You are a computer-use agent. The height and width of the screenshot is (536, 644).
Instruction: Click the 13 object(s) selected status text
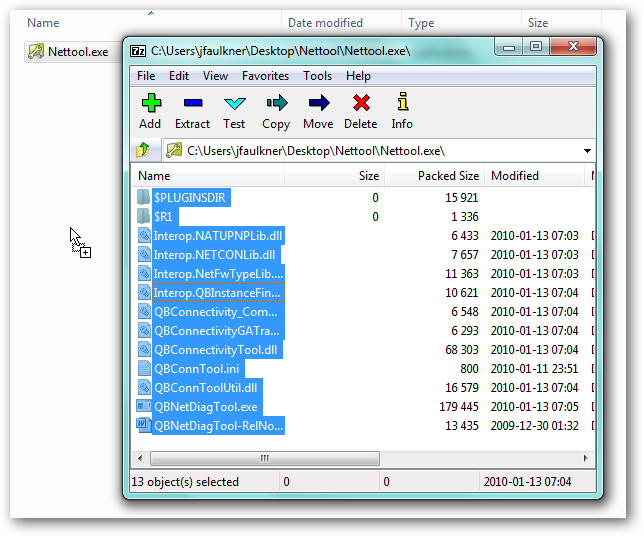(185, 481)
